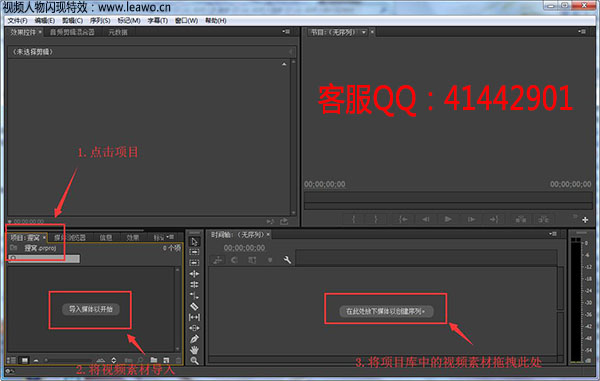Select the Rolling Edit tool
Image resolution: width=600 pixels, height=381 pixels.
194,285
